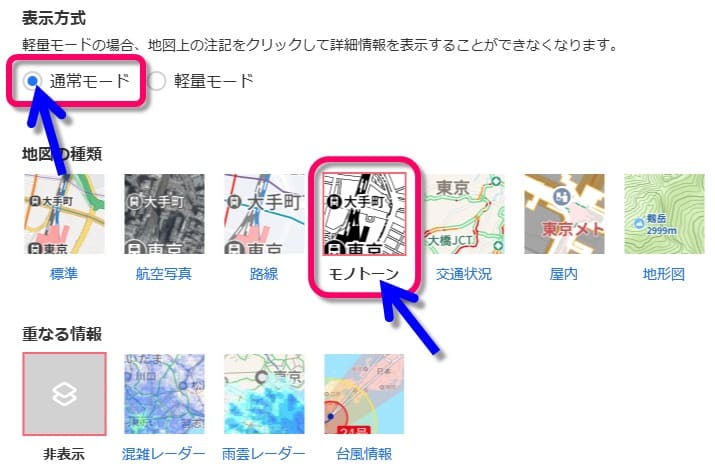Choose the 路線 route map thumbnail
This screenshot has height=470, width=715.
[264, 214]
